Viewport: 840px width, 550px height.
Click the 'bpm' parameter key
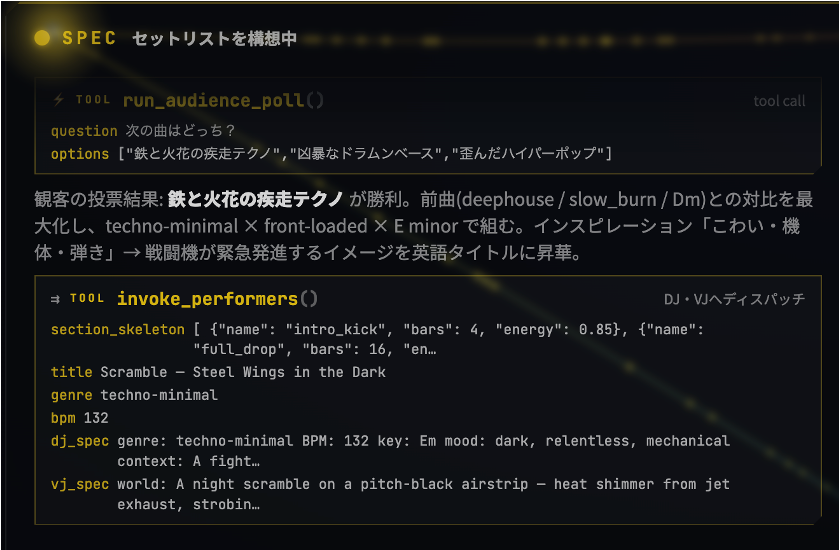(x=63, y=418)
